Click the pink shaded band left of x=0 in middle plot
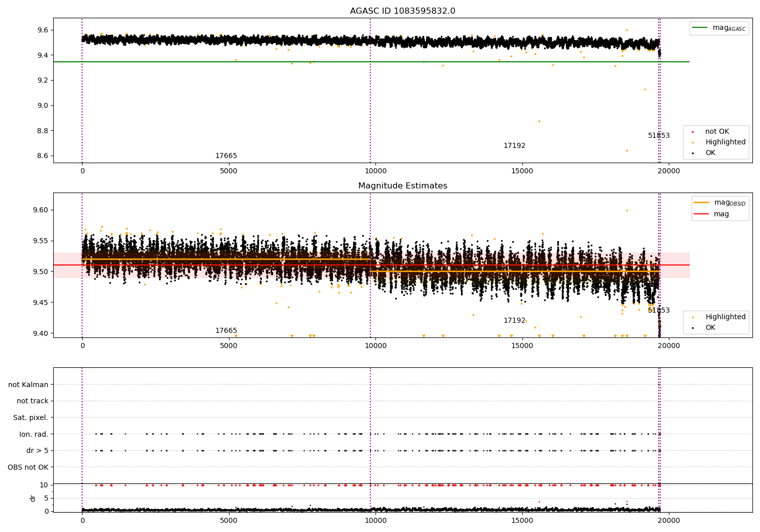Viewport: 760px width, 532px height. tap(67, 265)
